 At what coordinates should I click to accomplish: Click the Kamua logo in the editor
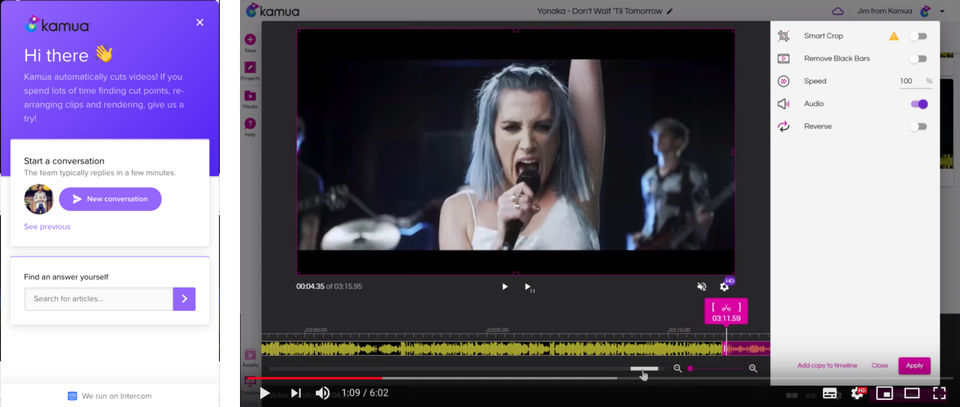[271, 10]
